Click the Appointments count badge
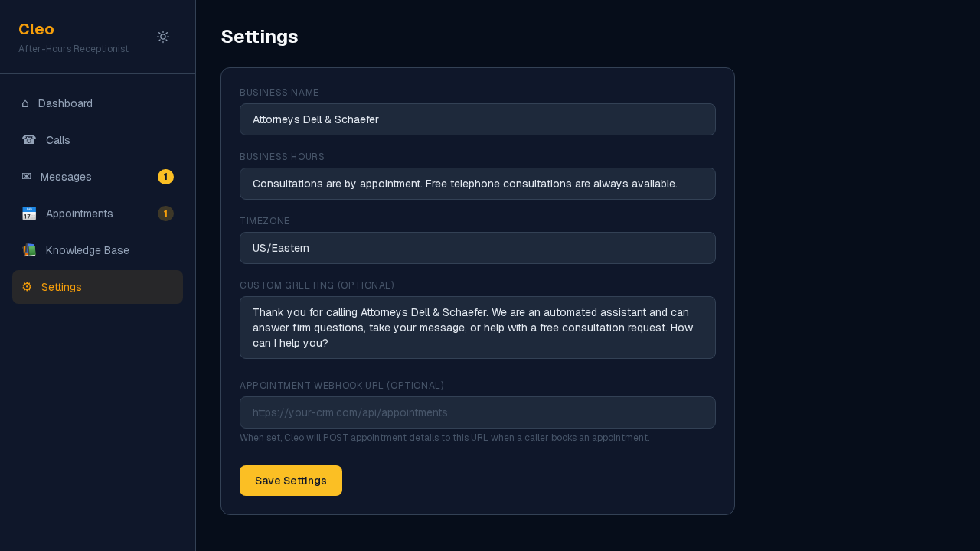The width and height of the screenshot is (980, 551). pos(165,214)
